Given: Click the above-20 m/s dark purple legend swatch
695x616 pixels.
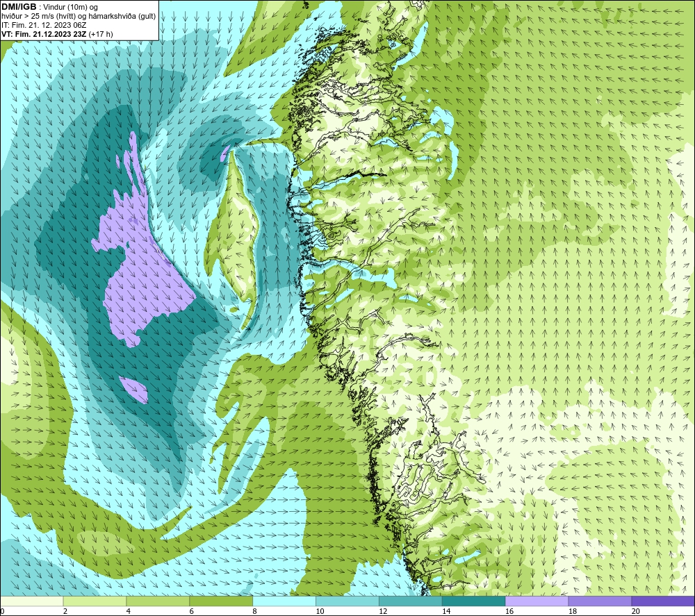Looking at the screenshot, I should tap(663, 601).
